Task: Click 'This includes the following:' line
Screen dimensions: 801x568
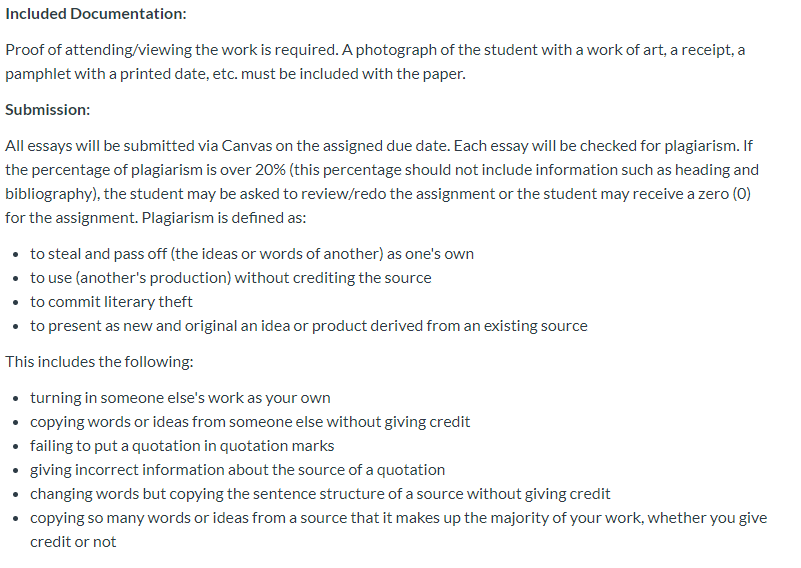Action: pos(99,362)
